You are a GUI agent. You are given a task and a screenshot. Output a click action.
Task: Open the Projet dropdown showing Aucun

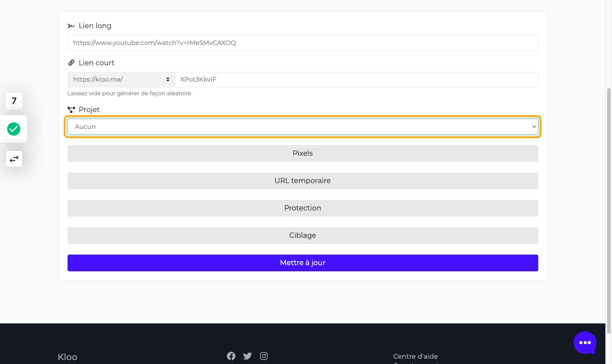click(x=302, y=127)
